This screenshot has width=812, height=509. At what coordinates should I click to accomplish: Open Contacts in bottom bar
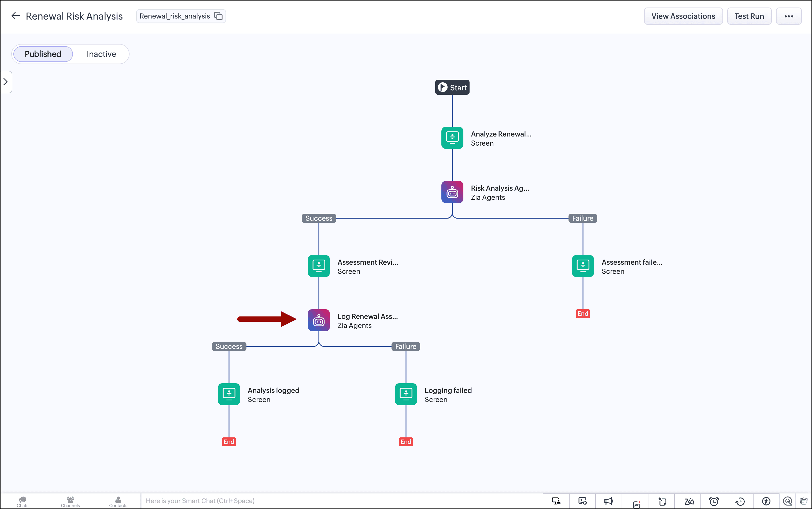pos(118,501)
